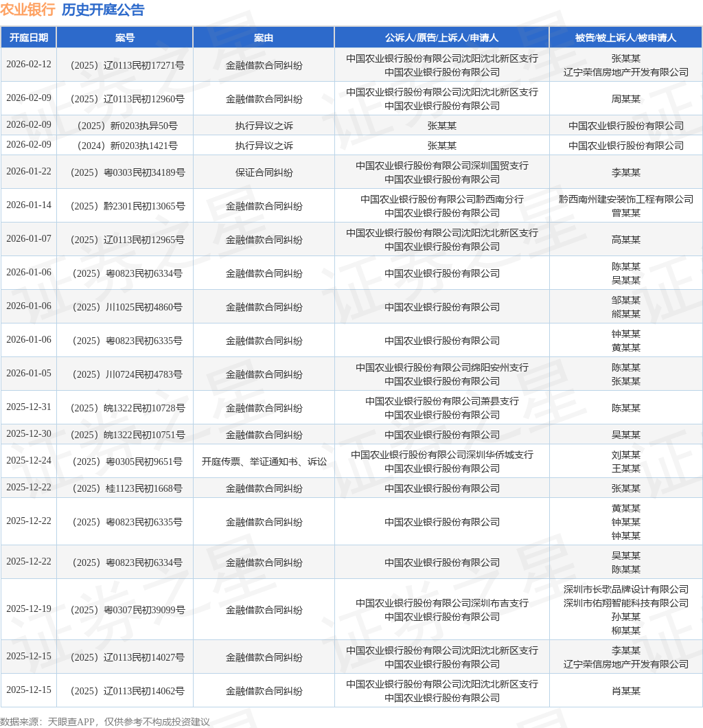The height and width of the screenshot is (728, 703).
Task: Click defendant 刘某某
Action: coord(626,455)
